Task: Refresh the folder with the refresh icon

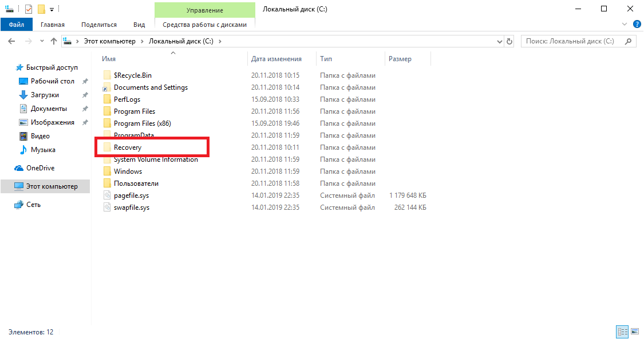Action: tap(509, 41)
